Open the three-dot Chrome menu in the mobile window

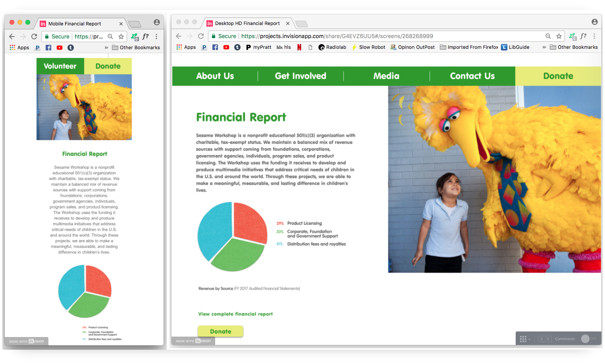pyautogui.click(x=156, y=37)
